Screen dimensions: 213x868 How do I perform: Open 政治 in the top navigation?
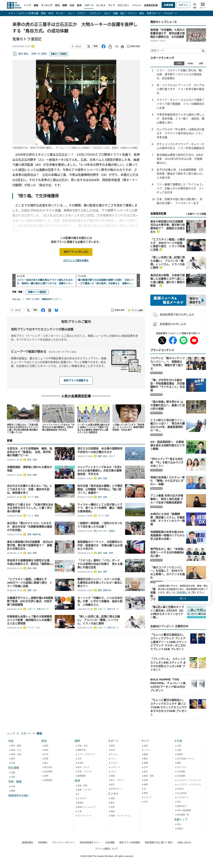click(57, 5)
